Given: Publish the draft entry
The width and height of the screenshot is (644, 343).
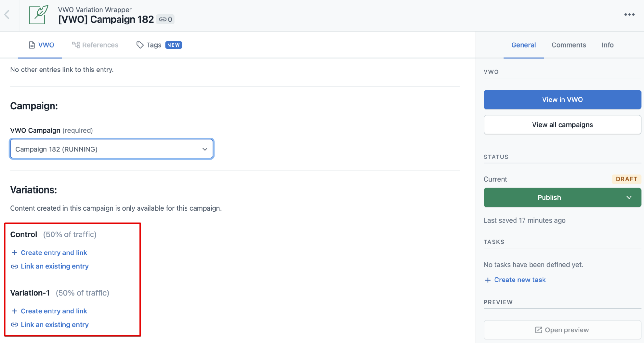Looking at the screenshot, I should [x=549, y=197].
